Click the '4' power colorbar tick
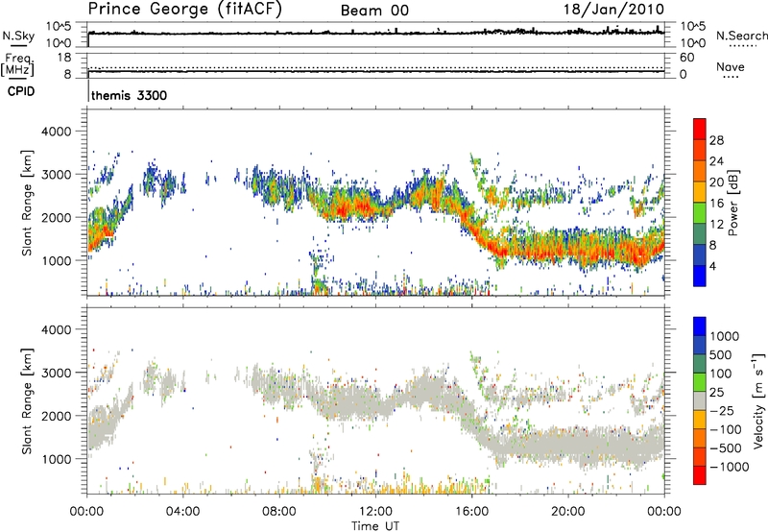Viewport: 768px width, 532px height. click(x=713, y=266)
